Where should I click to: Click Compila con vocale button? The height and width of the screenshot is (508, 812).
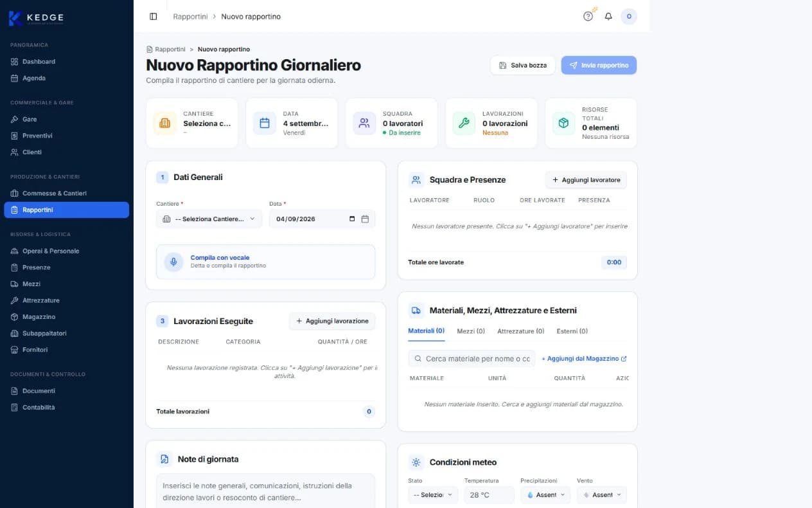tap(265, 262)
